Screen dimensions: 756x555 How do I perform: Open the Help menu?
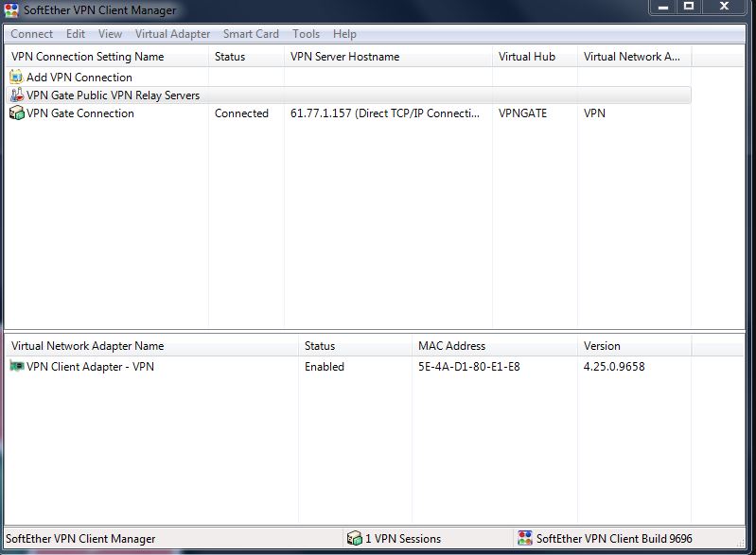[x=344, y=34]
